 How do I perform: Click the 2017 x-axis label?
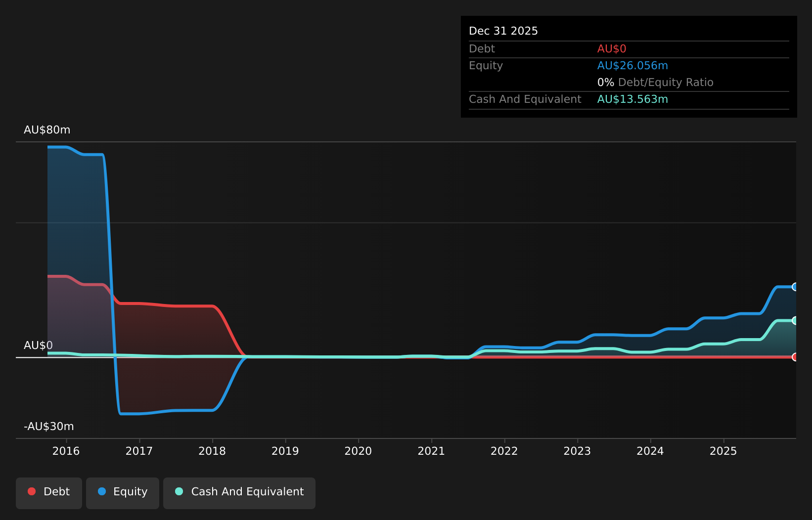click(x=139, y=451)
